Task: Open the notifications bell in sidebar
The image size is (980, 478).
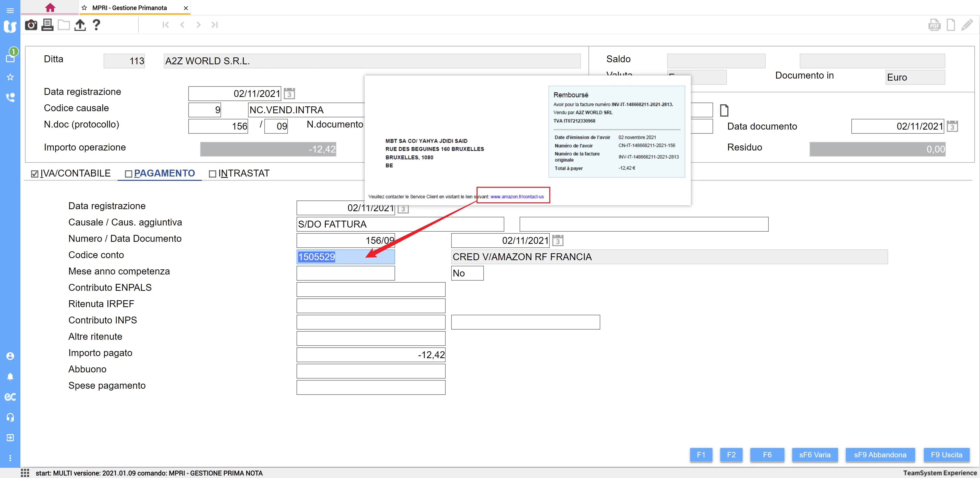Action: coord(10,376)
